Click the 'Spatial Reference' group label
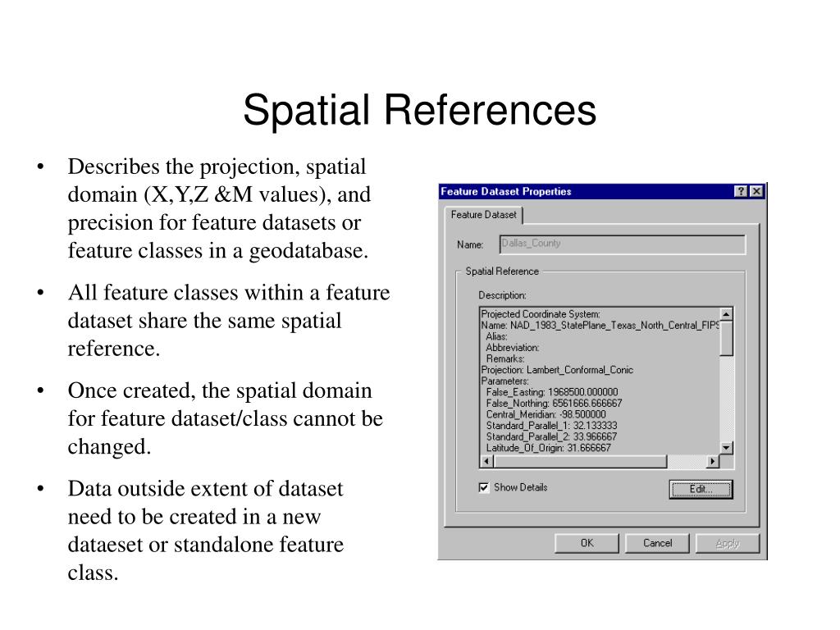The width and height of the screenshot is (840, 630). (502, 272)
